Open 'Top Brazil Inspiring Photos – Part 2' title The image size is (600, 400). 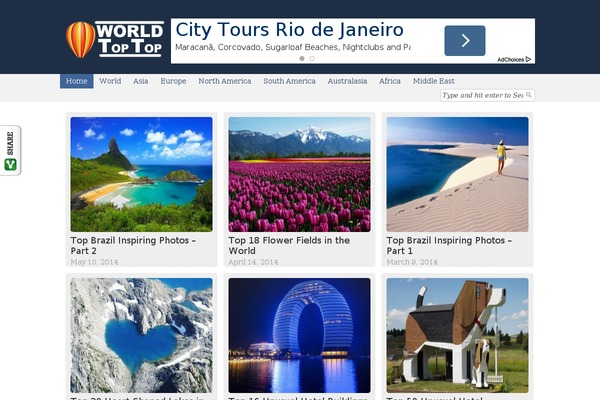click(133, 245)
